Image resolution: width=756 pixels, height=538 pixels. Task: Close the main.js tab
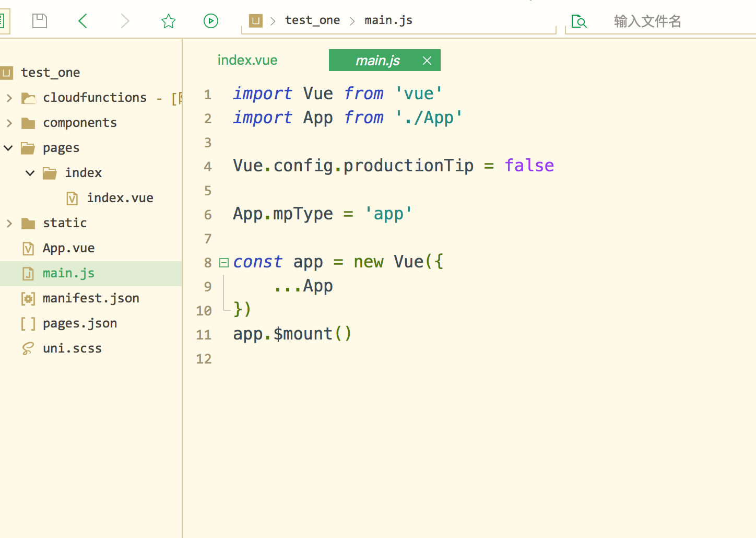tap(427, 61)
